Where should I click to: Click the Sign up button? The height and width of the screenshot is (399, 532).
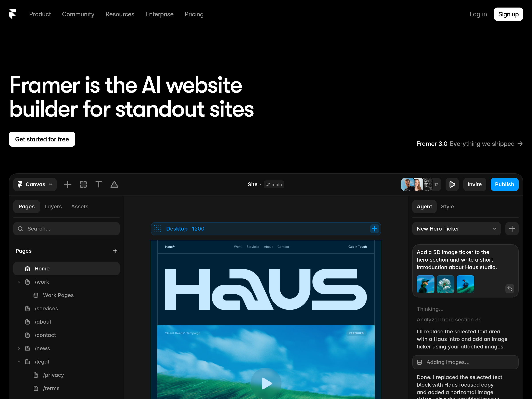508,14
